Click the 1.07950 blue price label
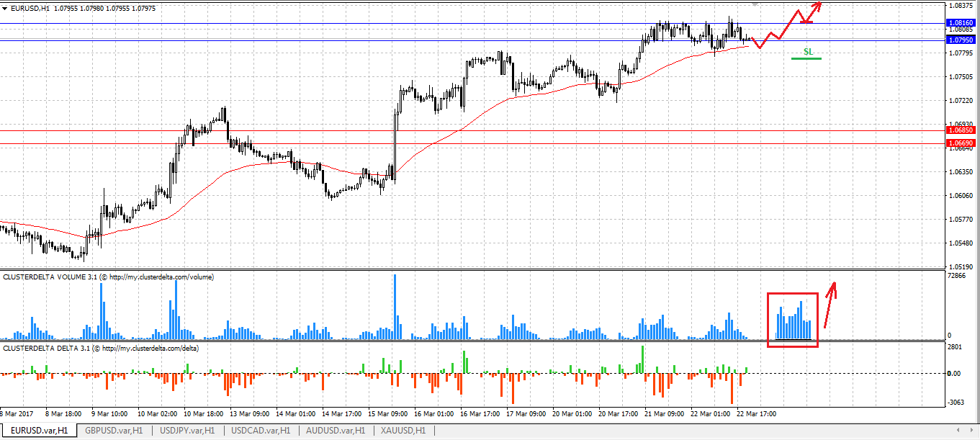980x440 pixels. click(962, 40)
